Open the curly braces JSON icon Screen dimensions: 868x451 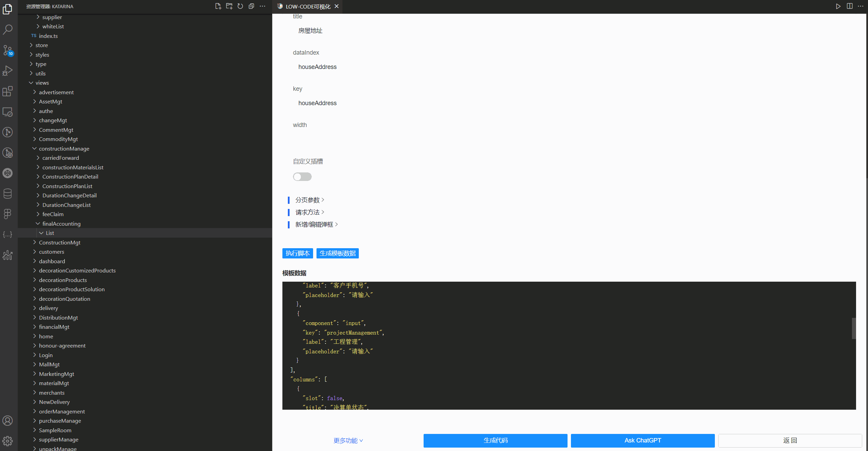pos(8,235)
